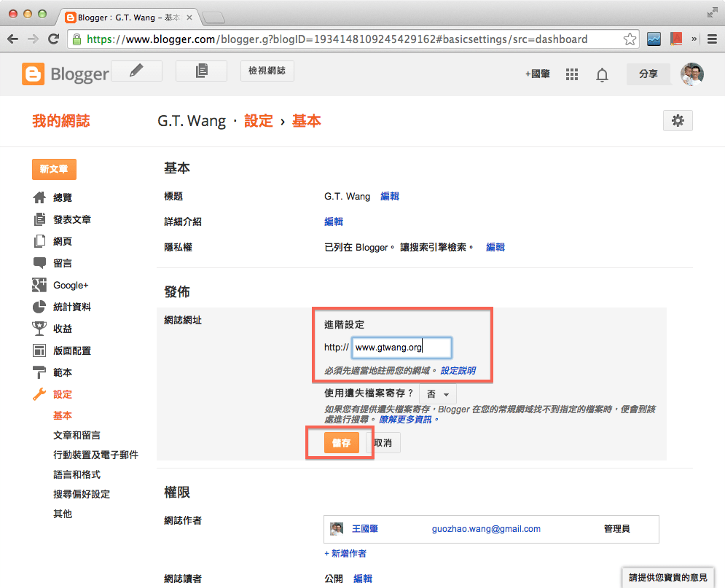This screenshot has height=588, width=725.
Task: Open the Google+ sidebar icon
Action: tap(38, 285)
